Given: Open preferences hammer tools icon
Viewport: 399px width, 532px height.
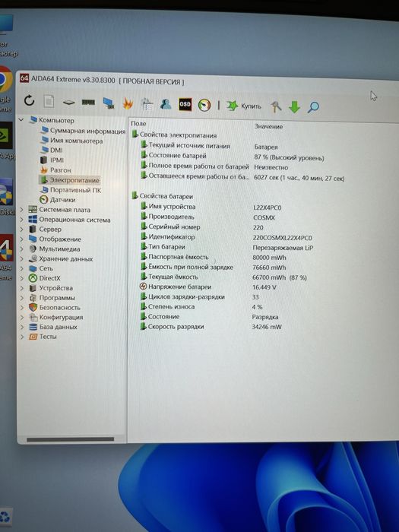Looking at the screenshot, I should pyautogui.click(x=276, y=107).
